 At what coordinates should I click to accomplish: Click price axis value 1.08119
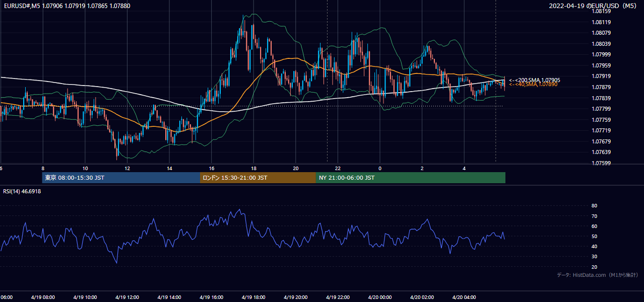point(601,22)
